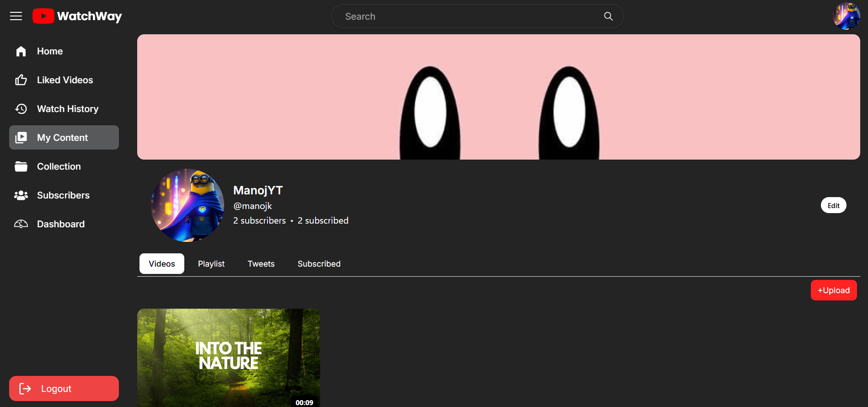The height and width of the screenshot is (407, 868).
Task: Switch to the Playlist tab
Action: pos(211,264)
